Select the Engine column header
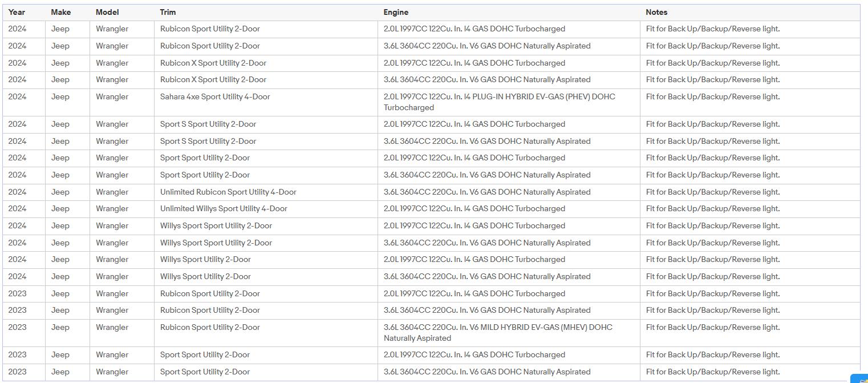Screen dimensions: 868x383 tap(396, 12)
